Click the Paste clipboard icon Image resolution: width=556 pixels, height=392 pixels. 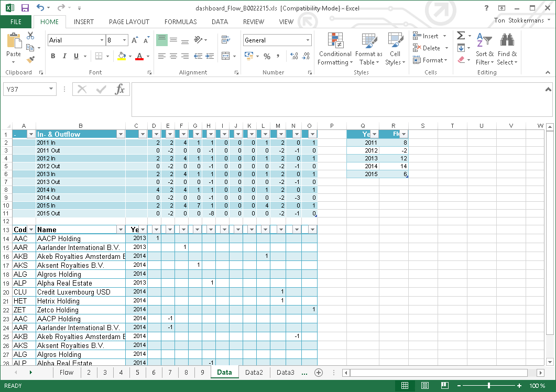pos(14,40)
